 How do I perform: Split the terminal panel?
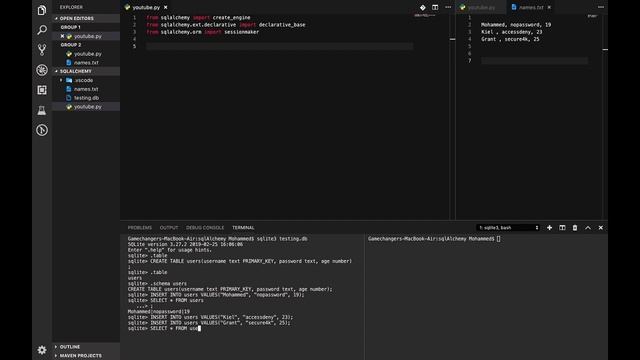pos(562,228)
